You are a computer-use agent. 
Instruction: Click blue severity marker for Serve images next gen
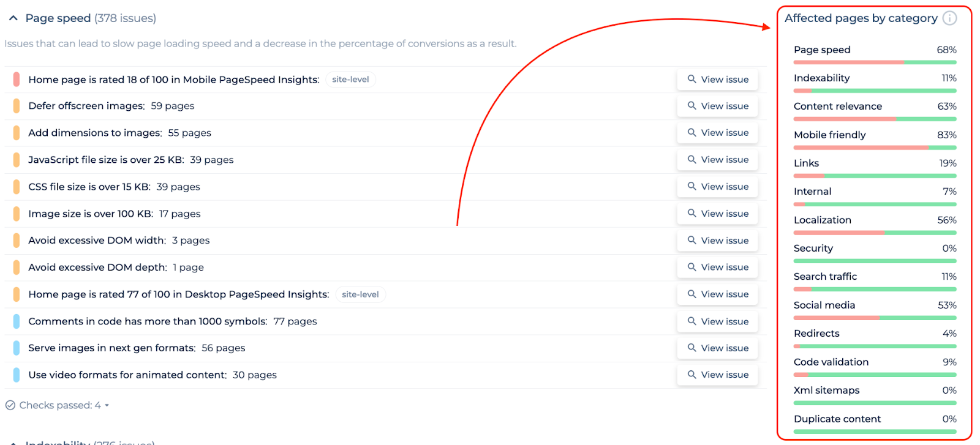[x=16, y=348]
